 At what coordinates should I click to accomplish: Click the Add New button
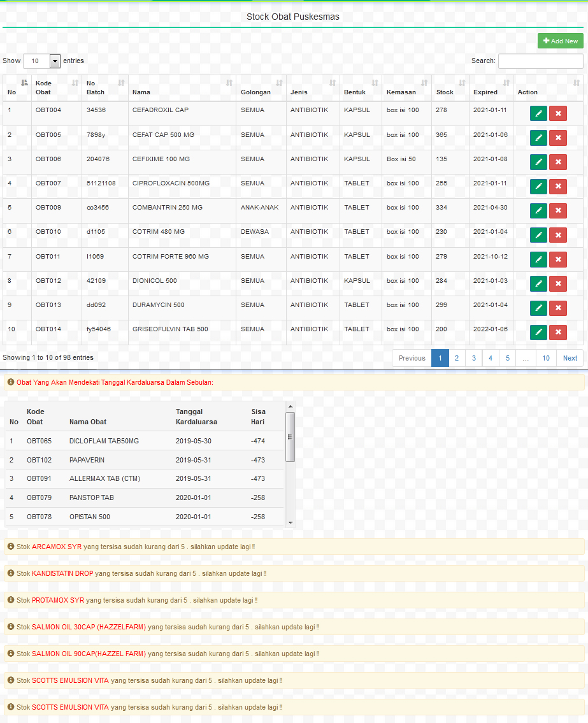point(560,41)
